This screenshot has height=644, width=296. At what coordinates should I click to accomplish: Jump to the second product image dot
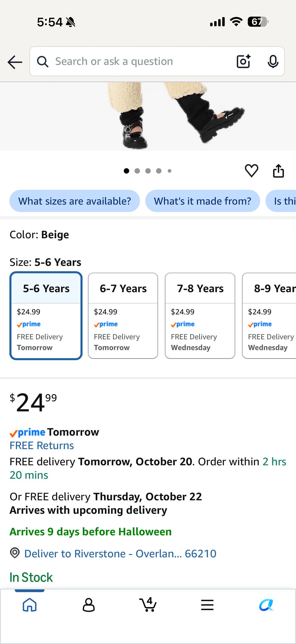(137, 171)
